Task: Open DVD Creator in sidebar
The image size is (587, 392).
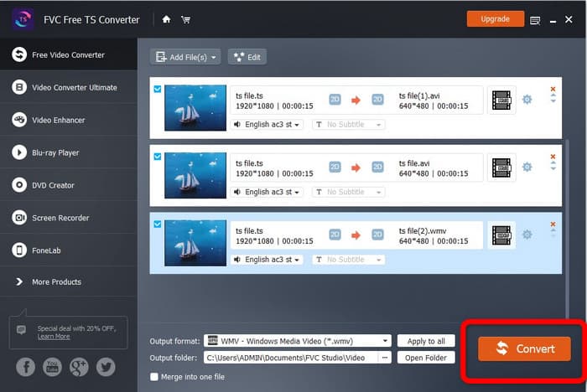Action: coord(69,185)
